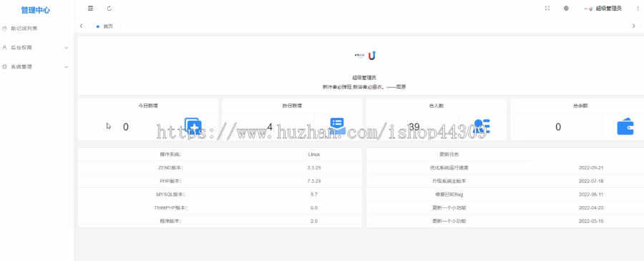Viewport: 644px width, 261px height.
Task: Click the value 0 in 总余额 card
Action: click(x=558, y=127)
